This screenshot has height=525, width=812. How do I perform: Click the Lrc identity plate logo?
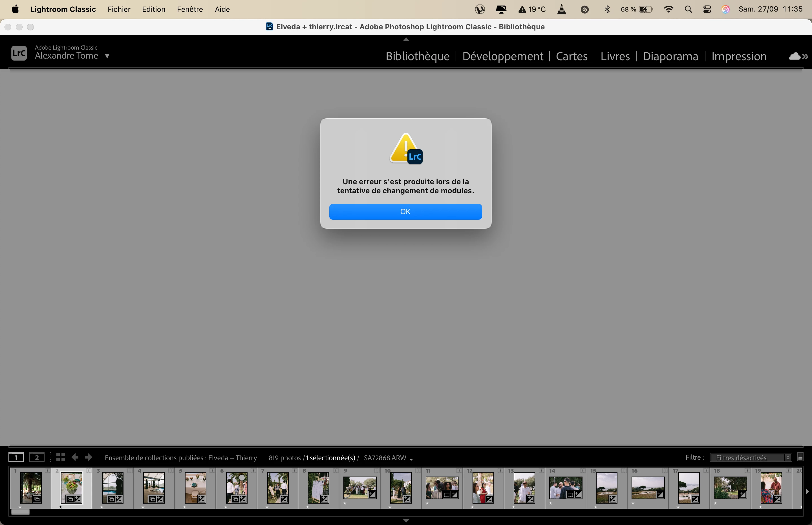point(19,53)
